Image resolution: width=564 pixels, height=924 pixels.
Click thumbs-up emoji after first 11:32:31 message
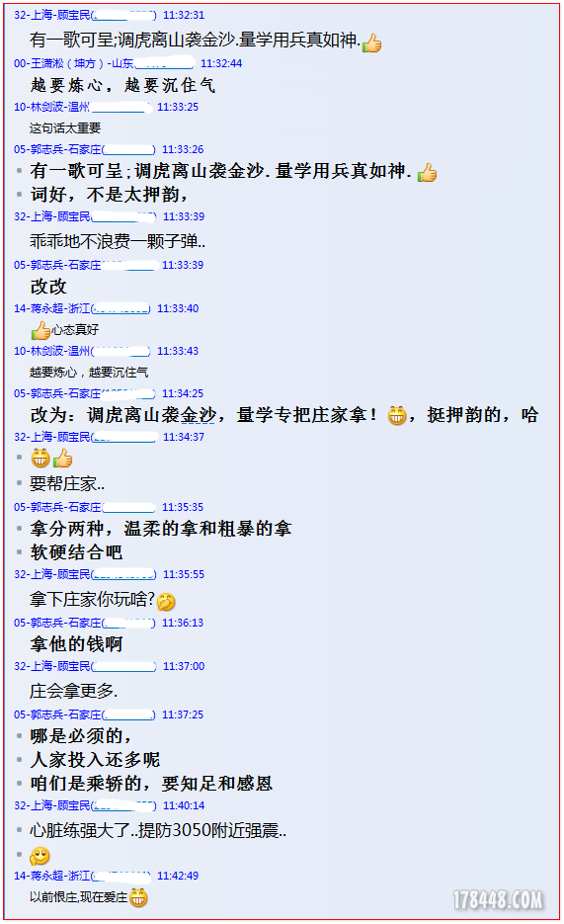[x=372, y=43]
